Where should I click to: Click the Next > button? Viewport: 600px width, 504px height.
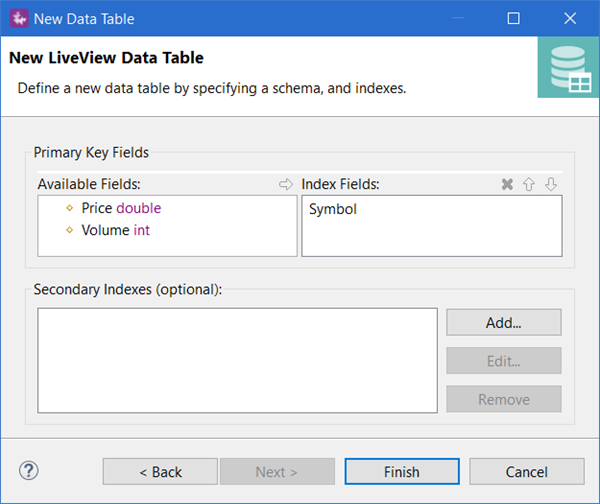point(277,472)
